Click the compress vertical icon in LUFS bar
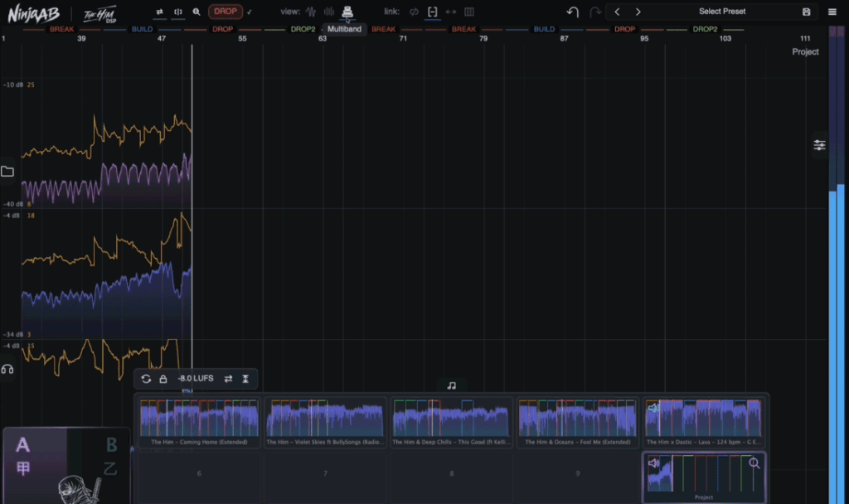The height and width of the screenshot is (504, 849). tap(245, 379)
